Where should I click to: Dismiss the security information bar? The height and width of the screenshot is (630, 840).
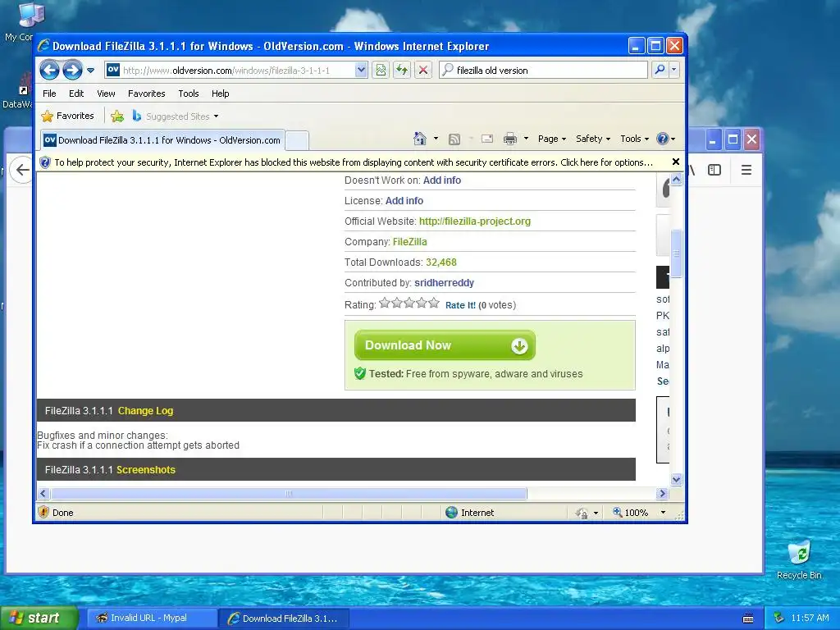click(676, 162)
